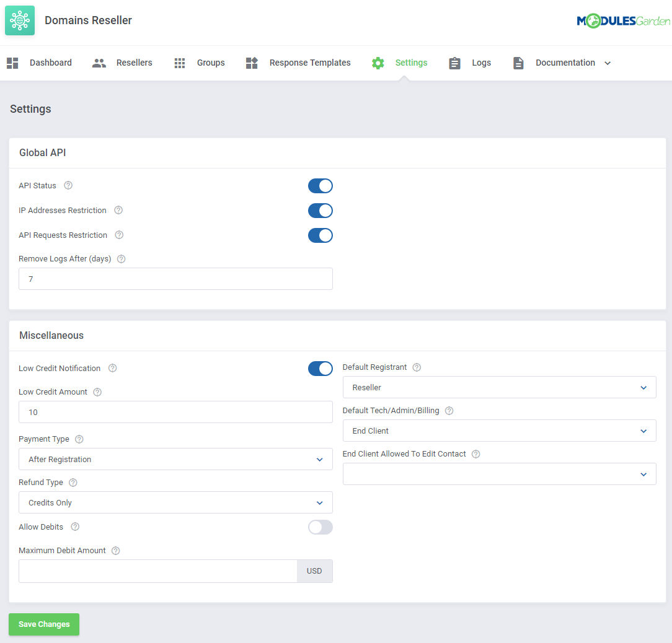Click help icon beside Allow Debits
The image size is (672, 643).
coord(75,527)
